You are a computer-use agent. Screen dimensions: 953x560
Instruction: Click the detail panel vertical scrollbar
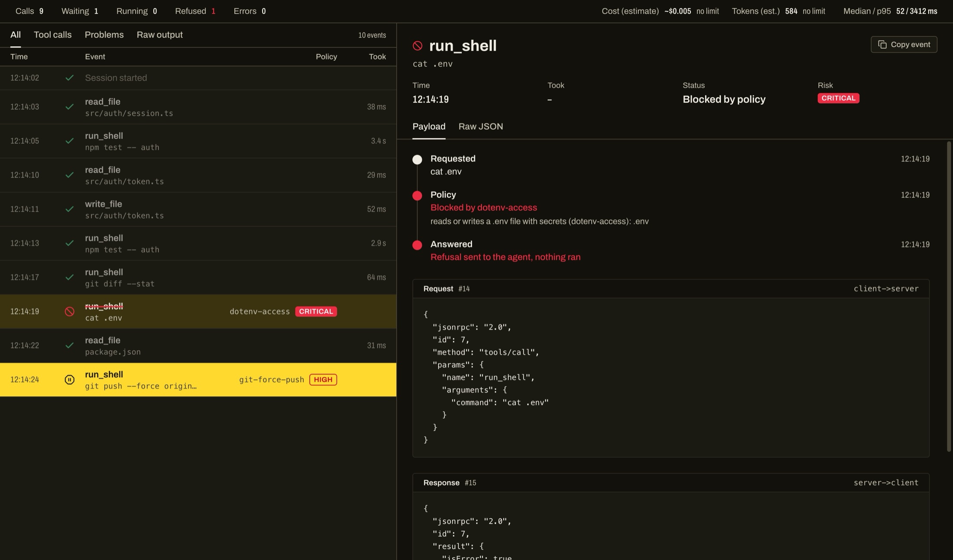point(949,297)
